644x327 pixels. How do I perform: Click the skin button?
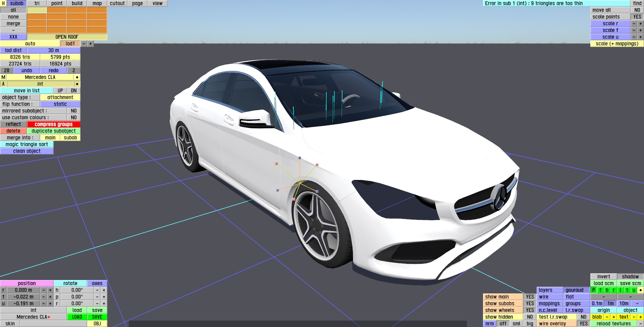tap(10, 324)
